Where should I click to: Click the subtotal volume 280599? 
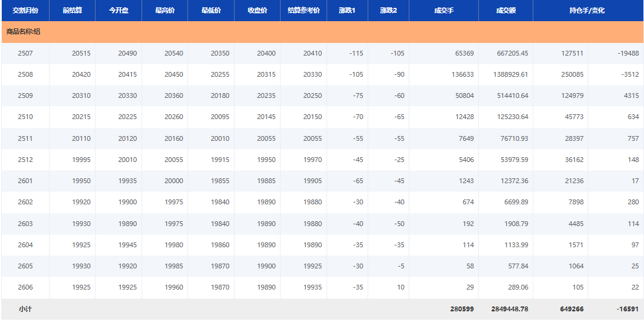coord(462,309)
